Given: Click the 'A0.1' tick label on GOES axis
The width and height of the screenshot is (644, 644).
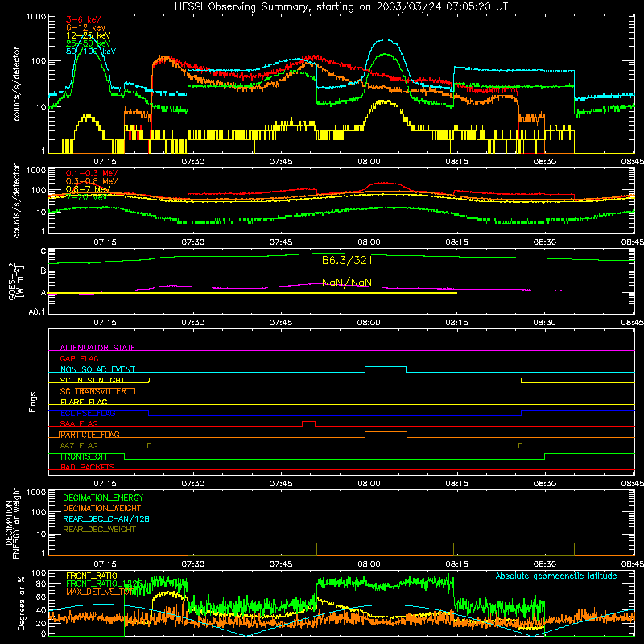Looking at the screenshot, I should (37, 312).
